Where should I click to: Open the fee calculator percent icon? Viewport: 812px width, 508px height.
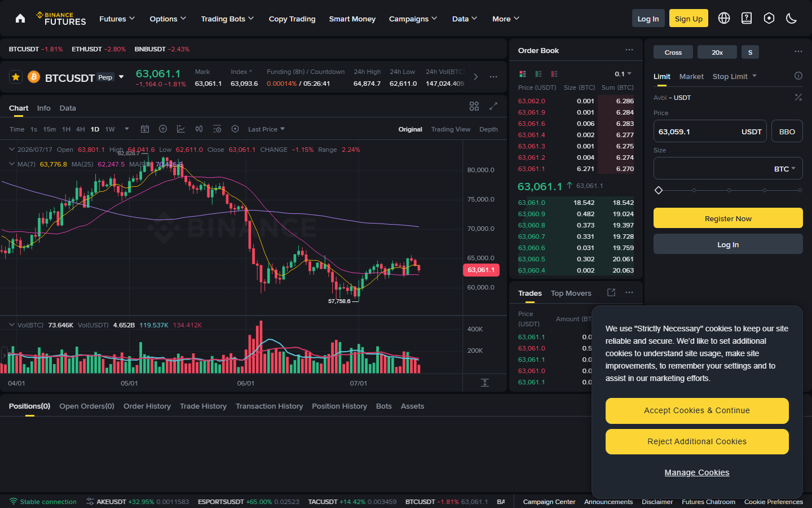[x=798, y=98]
